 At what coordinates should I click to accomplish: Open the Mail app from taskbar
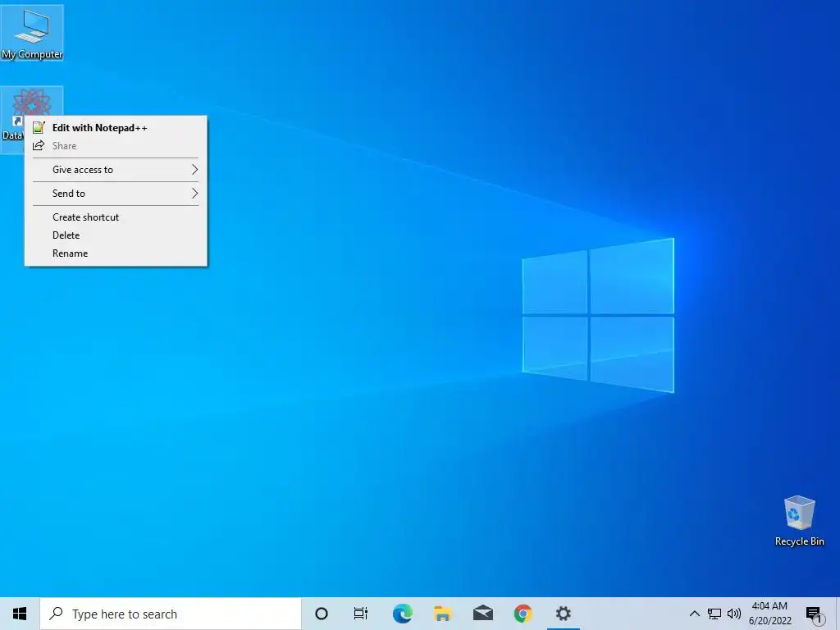point(482,614)
